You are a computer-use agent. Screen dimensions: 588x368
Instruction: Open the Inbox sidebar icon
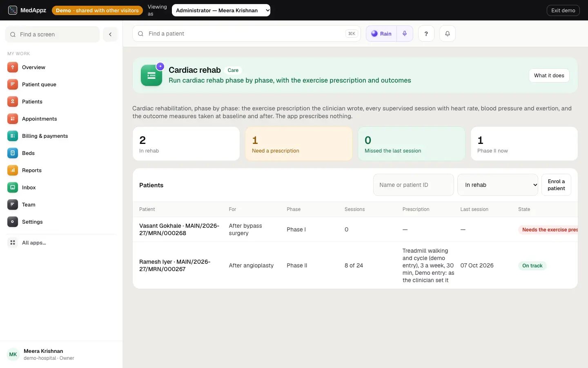(x=13, y=187)
